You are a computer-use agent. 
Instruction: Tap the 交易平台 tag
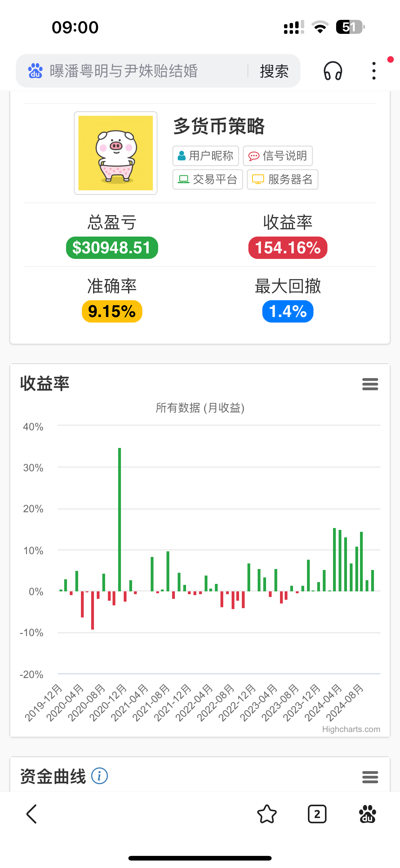coord(208,179)
